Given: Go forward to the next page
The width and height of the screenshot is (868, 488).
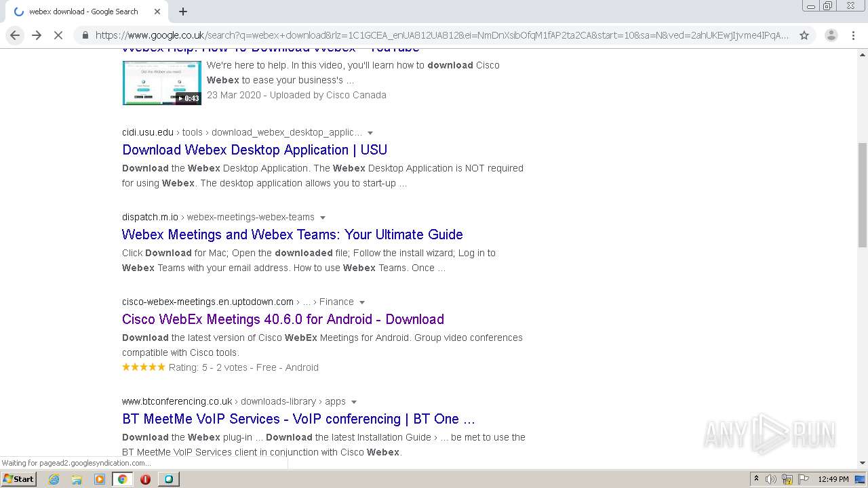Looking at the screenshot, I should click(x=37, y=35).
